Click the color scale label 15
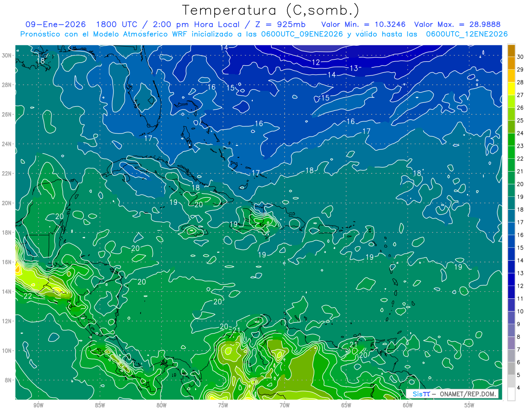Viewport: 532px width, 411px height. 520,248
